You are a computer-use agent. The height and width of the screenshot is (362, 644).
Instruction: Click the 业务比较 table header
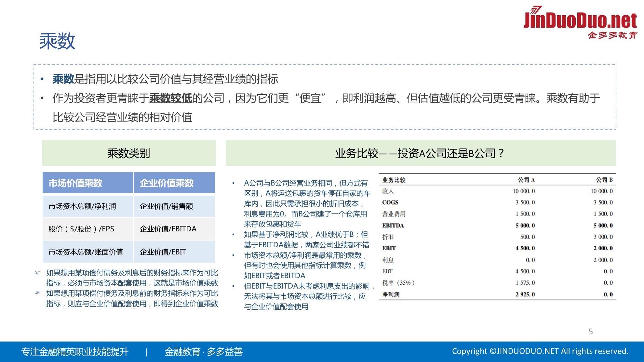[x=394, y=180]
